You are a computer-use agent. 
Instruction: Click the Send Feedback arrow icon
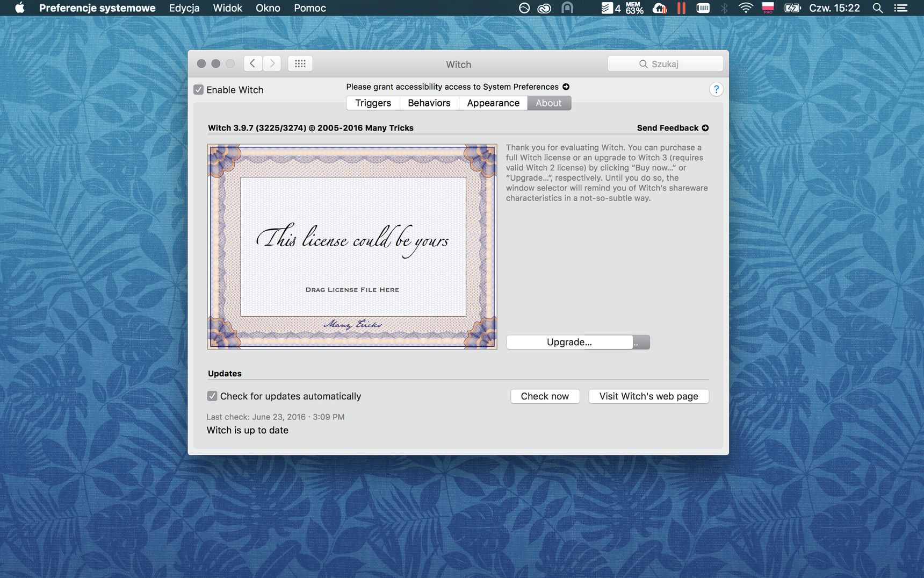(705, 128)
